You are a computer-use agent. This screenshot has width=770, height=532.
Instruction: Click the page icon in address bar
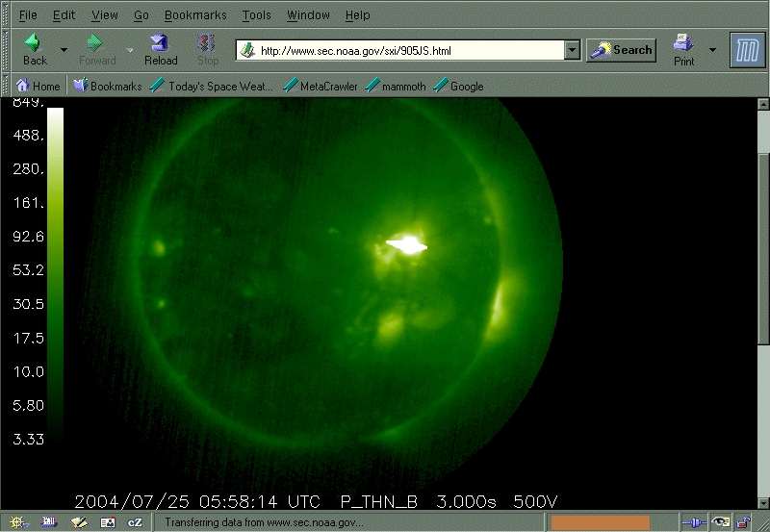point(248,50)
